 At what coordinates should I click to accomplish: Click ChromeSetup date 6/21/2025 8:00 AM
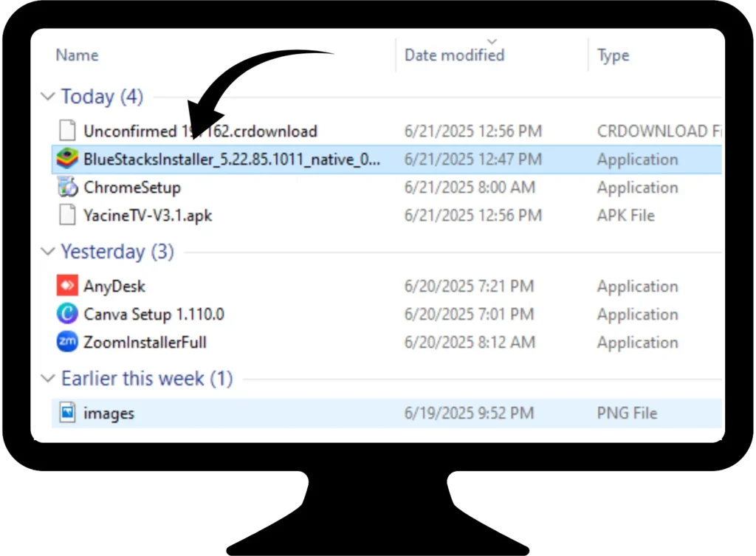click(x=470, y=187)
